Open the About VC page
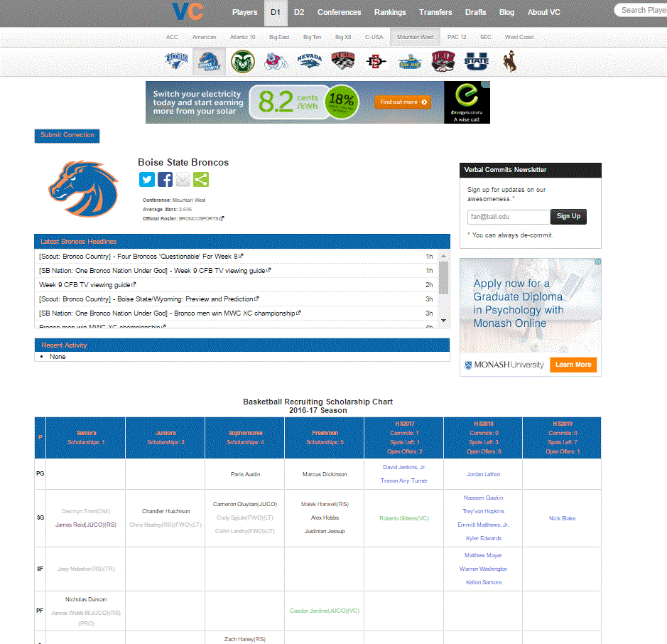 coord(543,12)
